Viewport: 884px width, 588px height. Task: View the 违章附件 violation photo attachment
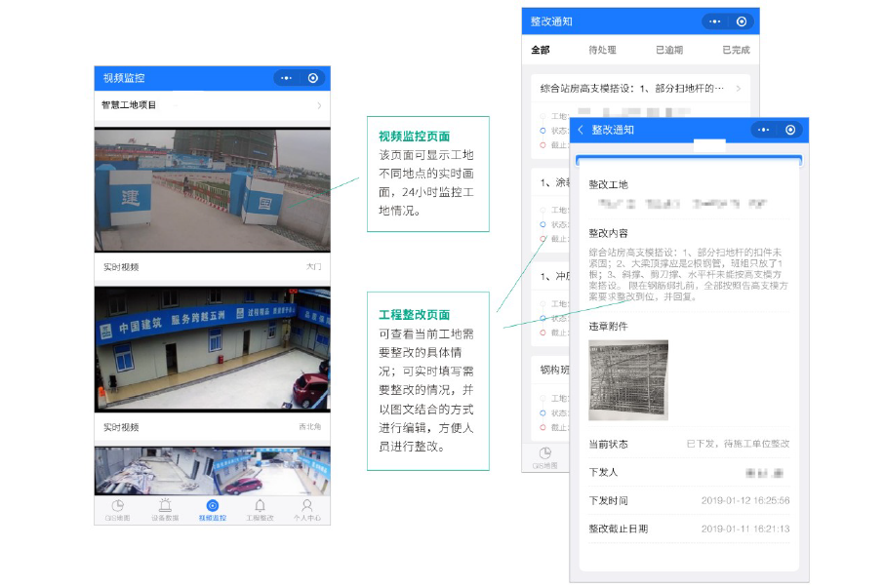click(628, 380)
